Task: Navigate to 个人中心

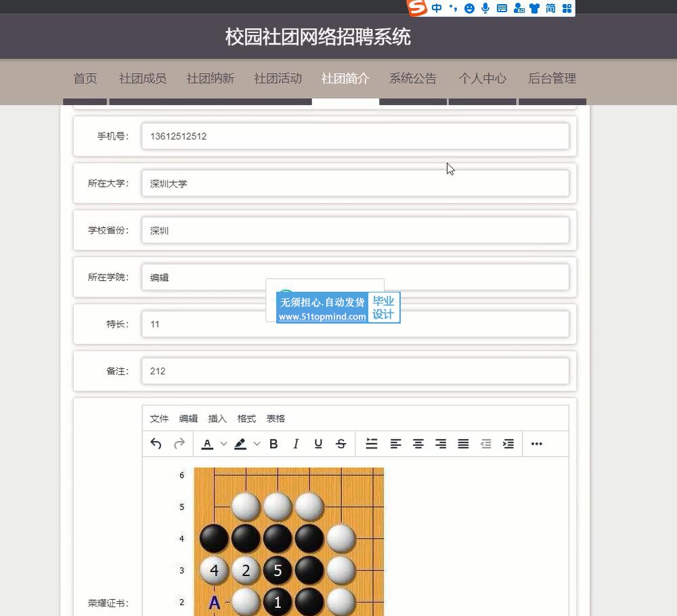Action: pyautogui.click(x=482, y=79)
